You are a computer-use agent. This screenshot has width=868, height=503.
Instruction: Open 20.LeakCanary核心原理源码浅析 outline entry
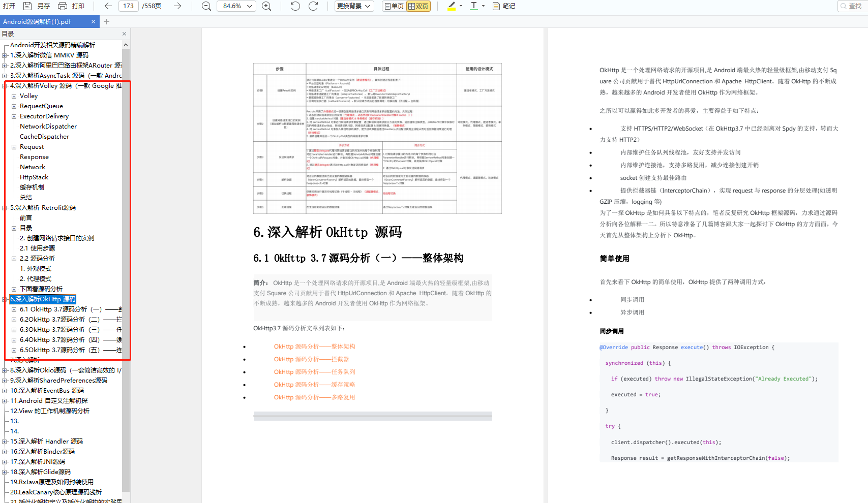click(56, 492)
